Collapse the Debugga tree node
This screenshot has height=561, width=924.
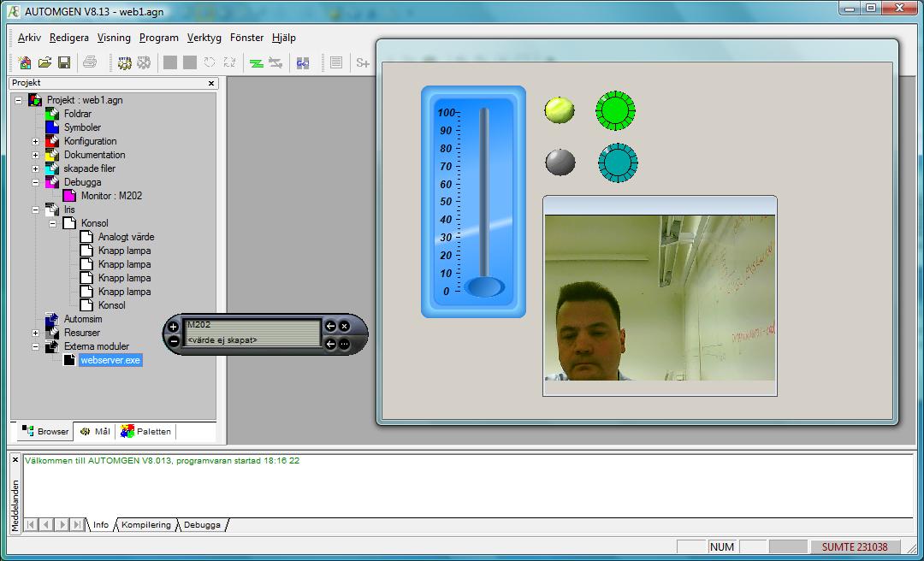pyautogui.click(x=35, y=182)
